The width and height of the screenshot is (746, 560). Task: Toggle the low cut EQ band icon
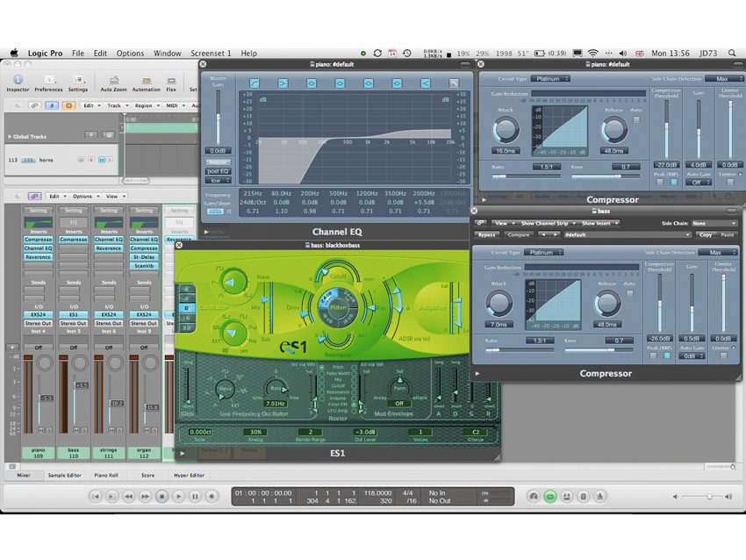click(x=255, y=83)
